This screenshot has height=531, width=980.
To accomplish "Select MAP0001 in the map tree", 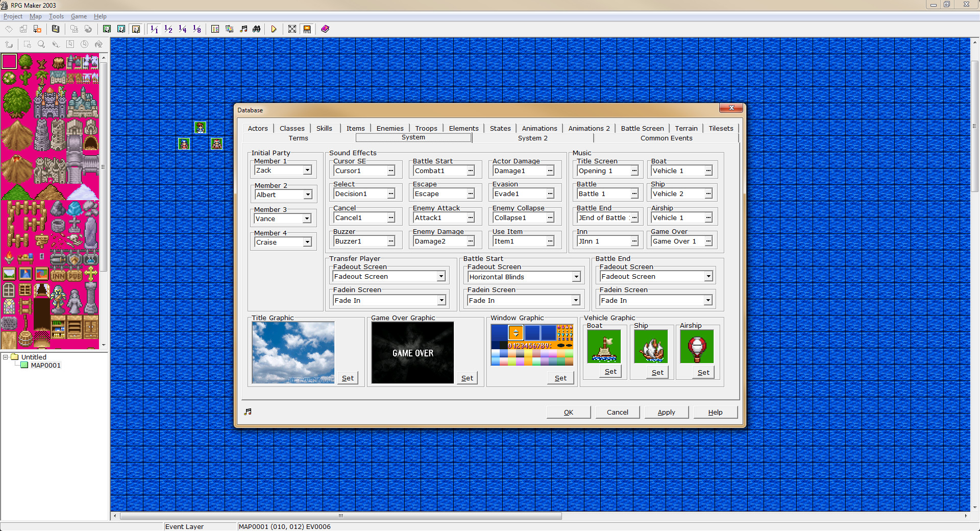I will coord(46,365).
